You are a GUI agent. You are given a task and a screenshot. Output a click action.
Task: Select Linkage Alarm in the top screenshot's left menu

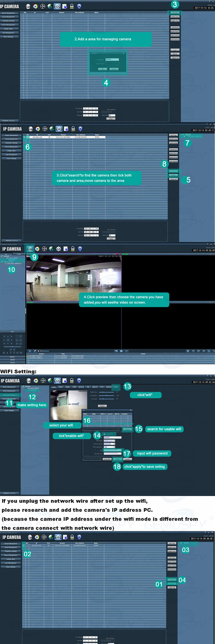tap(9, 29)
